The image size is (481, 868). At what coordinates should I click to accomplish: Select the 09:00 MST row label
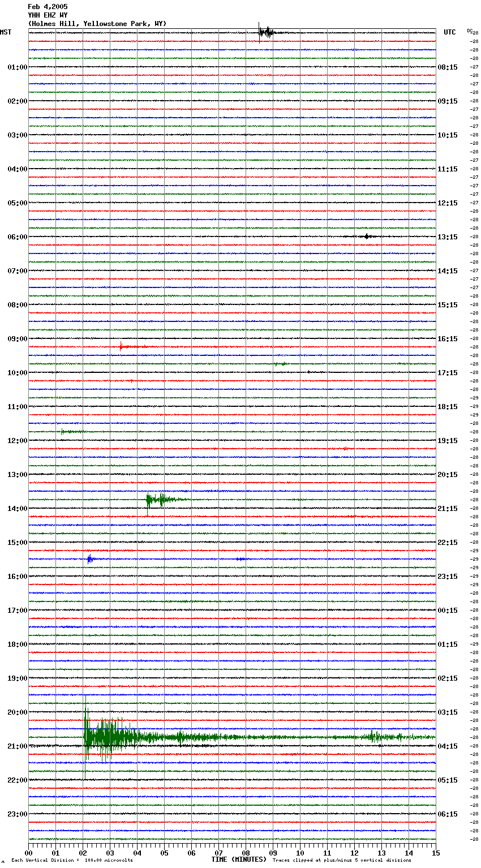pos(17,339)
